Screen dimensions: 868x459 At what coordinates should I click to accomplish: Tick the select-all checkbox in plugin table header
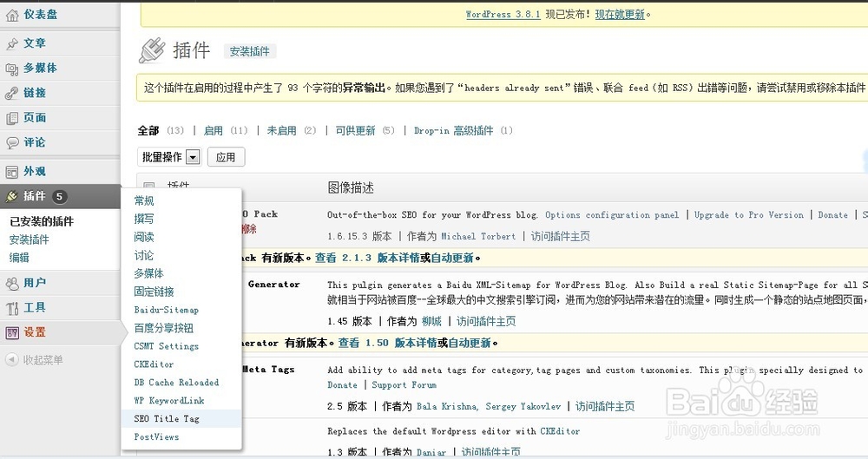tap(149, 187)
